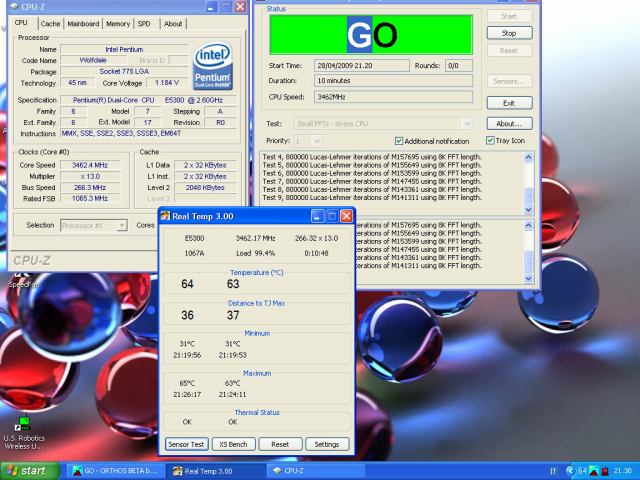This screenshot has width=640, height=480.
Task: Open the U.S. Robotics Wireless desktop shortcut
Action: click(x=21, y=422)
